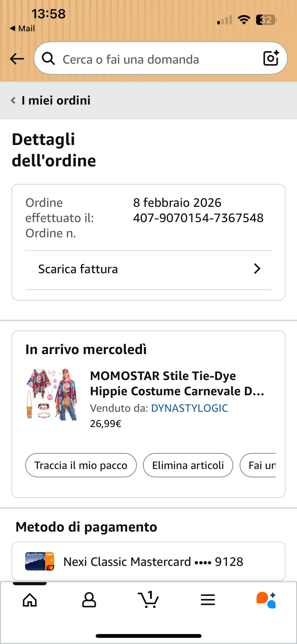
Task: Open the hamburger menu icon
Action: [x=208, y=600]
